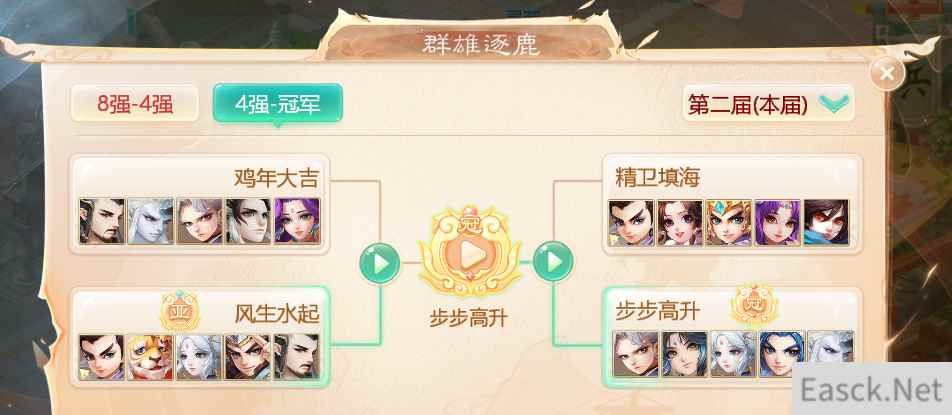952x415 pixels.
Task: Switch to the 8强-4强 tab
Action: pos(135,104)
